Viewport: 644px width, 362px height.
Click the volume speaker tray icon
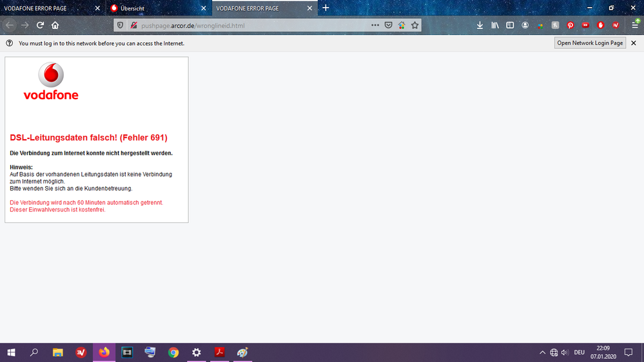click(565, 352)
